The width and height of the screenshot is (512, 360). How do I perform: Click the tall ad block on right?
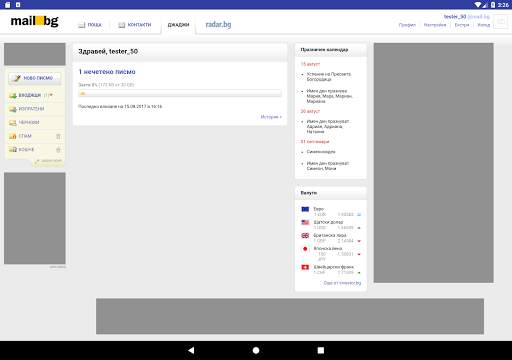point(433,163)
